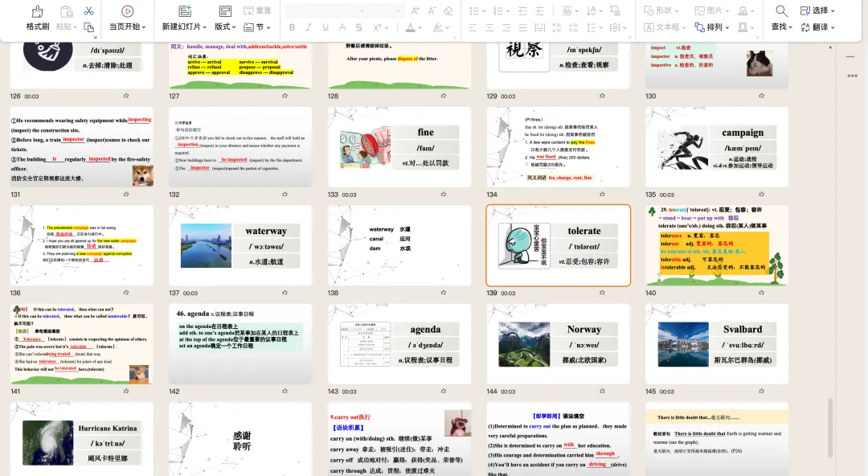
Task: Click the Translate (翻译) button
Action: (817, 27)
